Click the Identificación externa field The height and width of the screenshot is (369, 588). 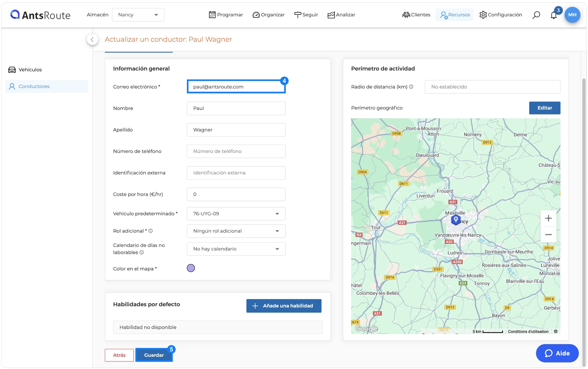(236, 172)
